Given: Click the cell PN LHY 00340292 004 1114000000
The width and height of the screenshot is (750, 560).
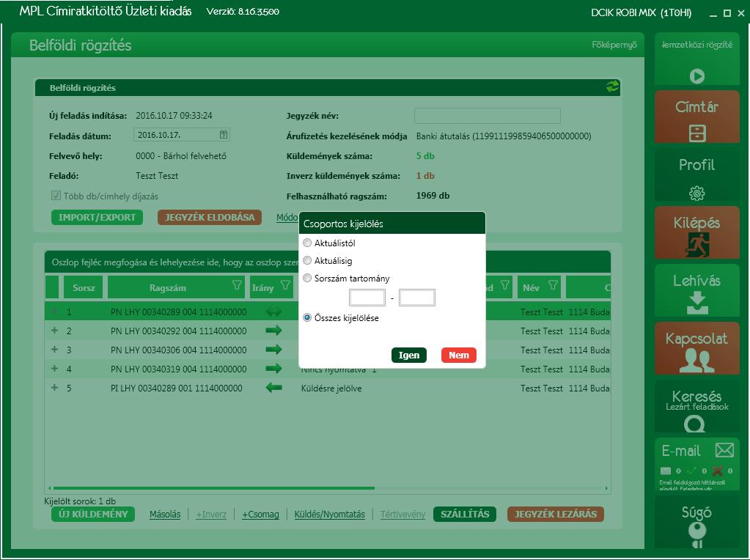Looking at the screenshot, I should click(x=178, y=331).
